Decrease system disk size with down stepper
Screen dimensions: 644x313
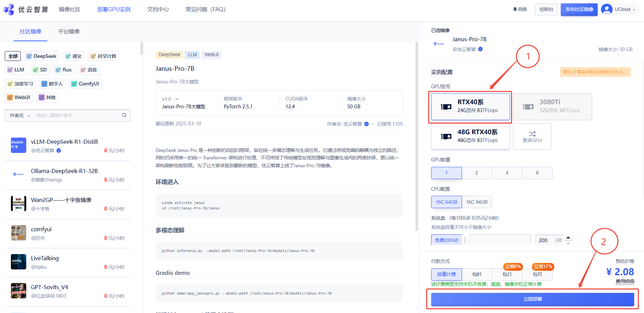coord(568,243)
